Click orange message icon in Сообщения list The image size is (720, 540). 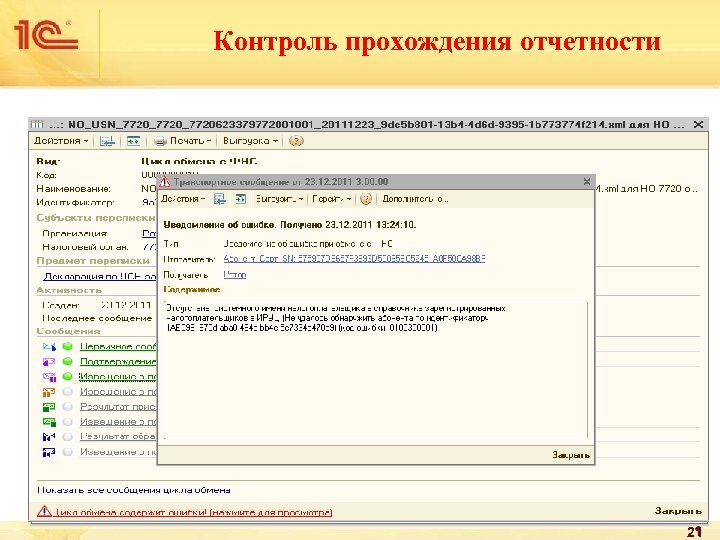pyautogui.click(x=49, y=392)
